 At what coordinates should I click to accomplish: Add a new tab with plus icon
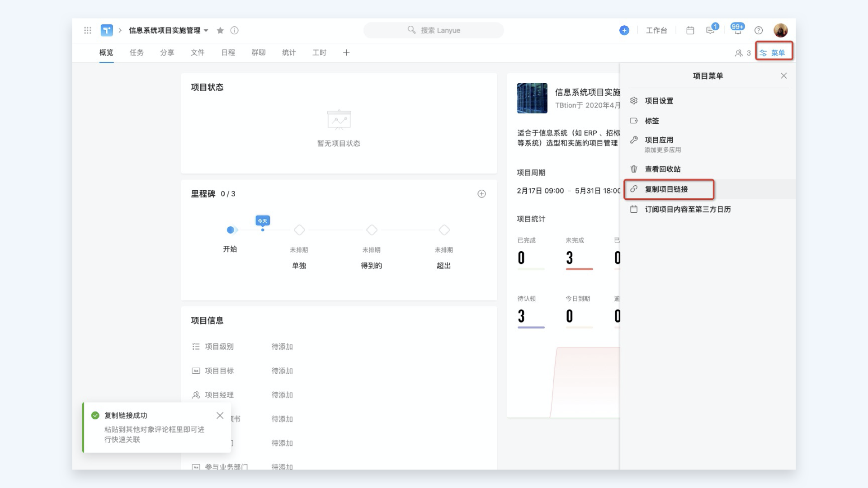pyautogui.click(x=346, y=52)
